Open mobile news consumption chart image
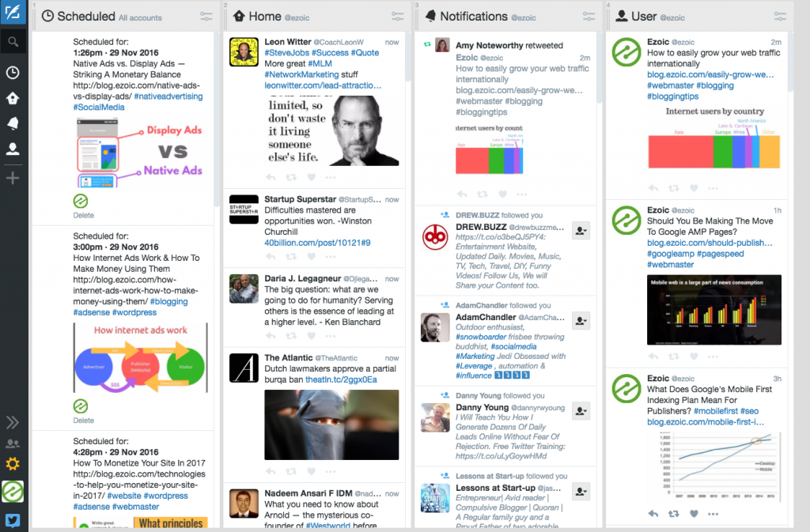The width and height of the screenshot is (810, 532). point(714,310)
